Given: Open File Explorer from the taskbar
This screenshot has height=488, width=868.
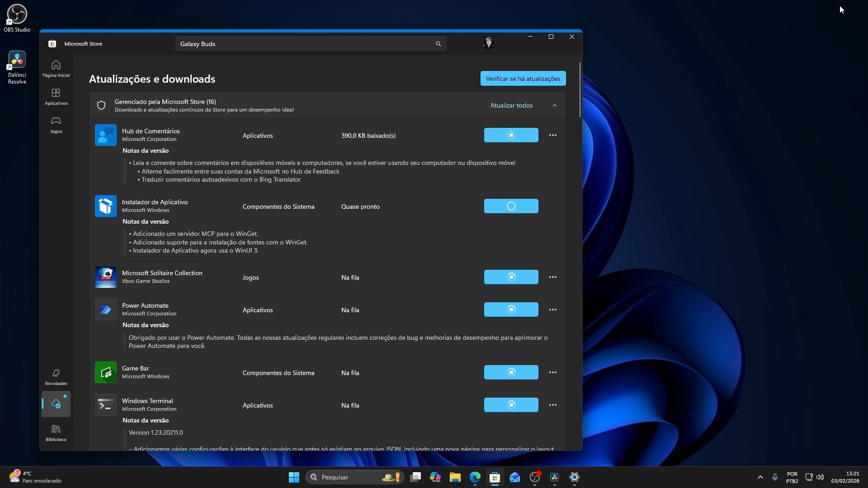Looking at the screenshot, I should tap(455, 477).
